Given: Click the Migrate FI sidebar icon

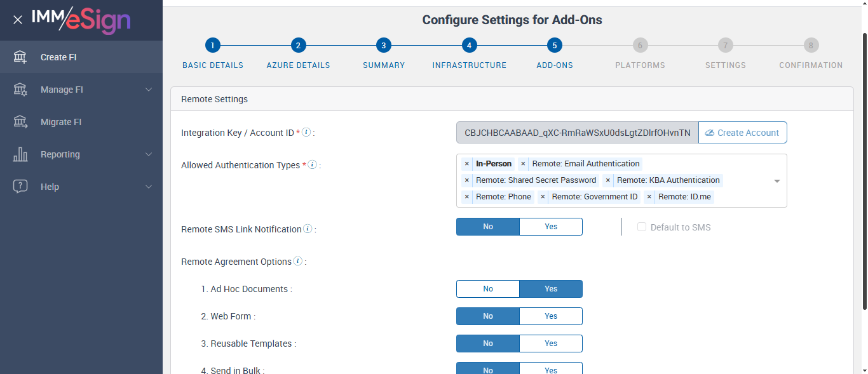Looking at the screenshot, I should (x=20, y=122).
